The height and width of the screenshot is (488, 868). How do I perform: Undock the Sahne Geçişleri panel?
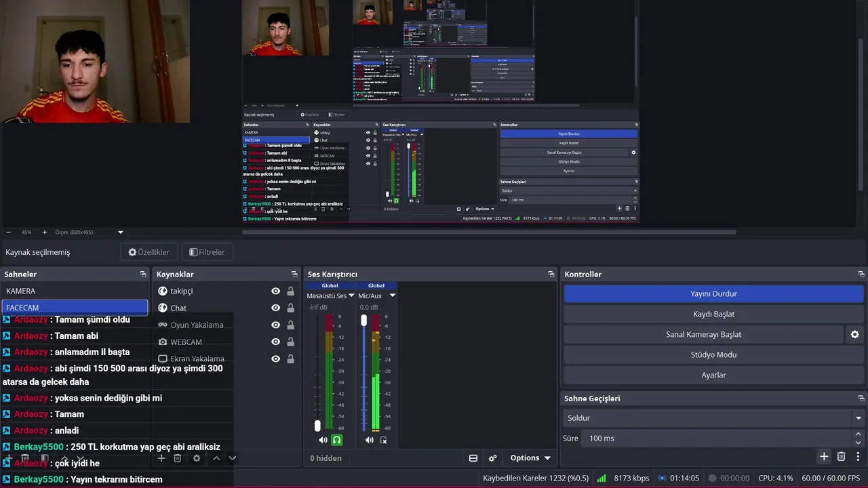pos(861,399)
